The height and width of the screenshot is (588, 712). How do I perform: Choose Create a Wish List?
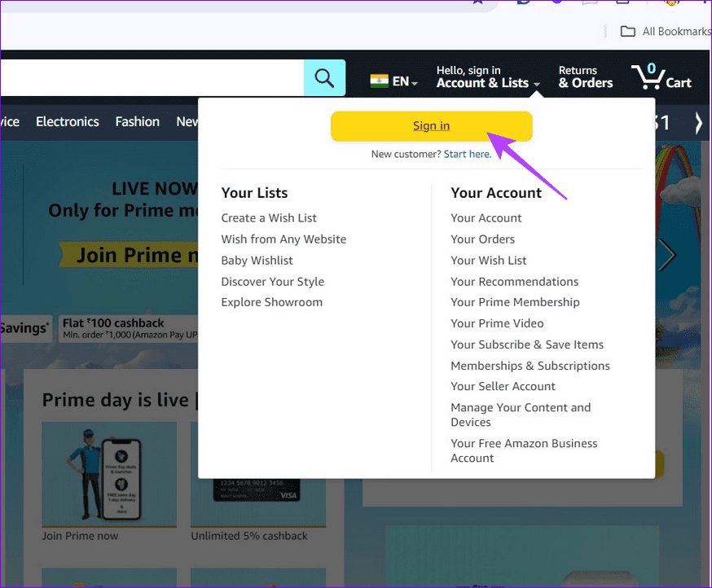point(269,218)
